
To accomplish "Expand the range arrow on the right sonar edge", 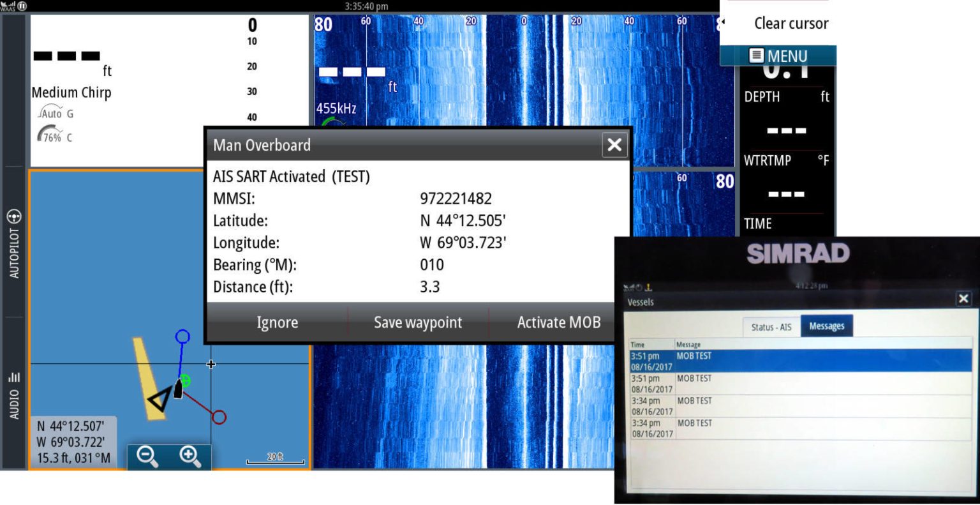I will [723, 21].
